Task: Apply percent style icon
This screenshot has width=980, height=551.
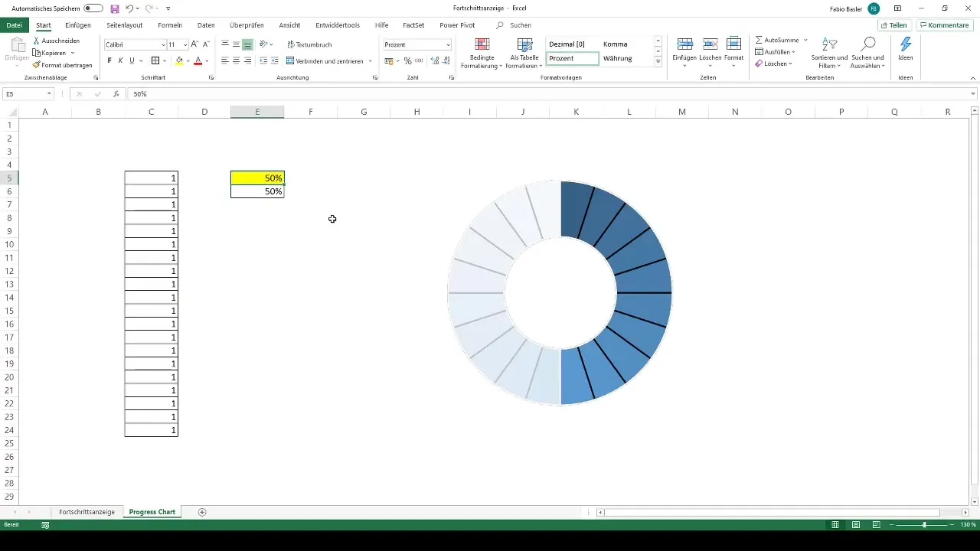Action: click(407, 60)
